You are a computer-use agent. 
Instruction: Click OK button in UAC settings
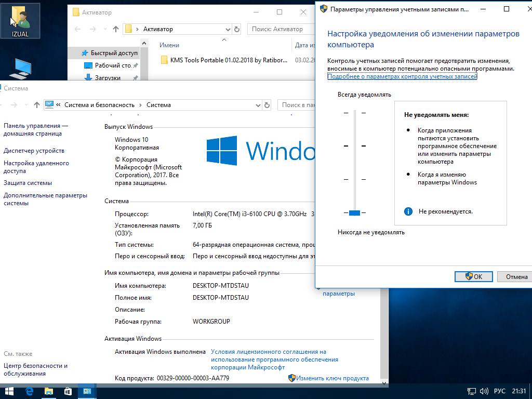[x=474, y=276]
